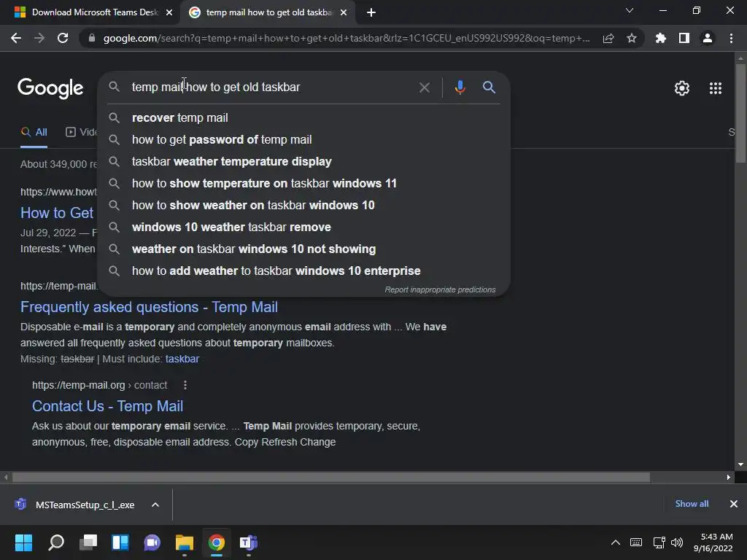Click the scroll right arrow on horizontal scrollbar

(729, 477)
